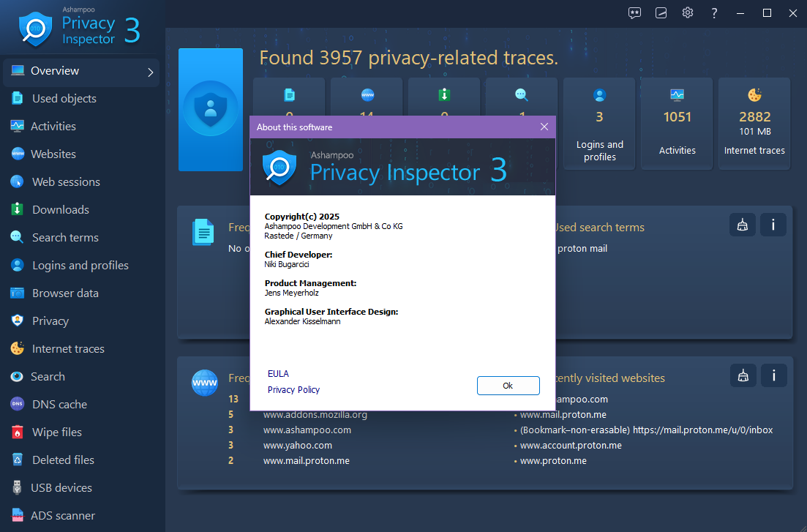Click the Privacy shield sidebar icon
807x532 pixels.
pyautogui.click(x=17, y=321)
